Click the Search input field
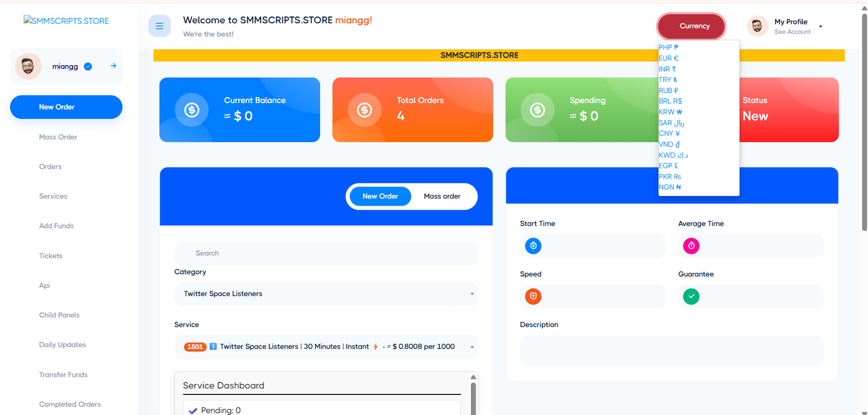The image size is (868, 415). click(x=326, y=253)
